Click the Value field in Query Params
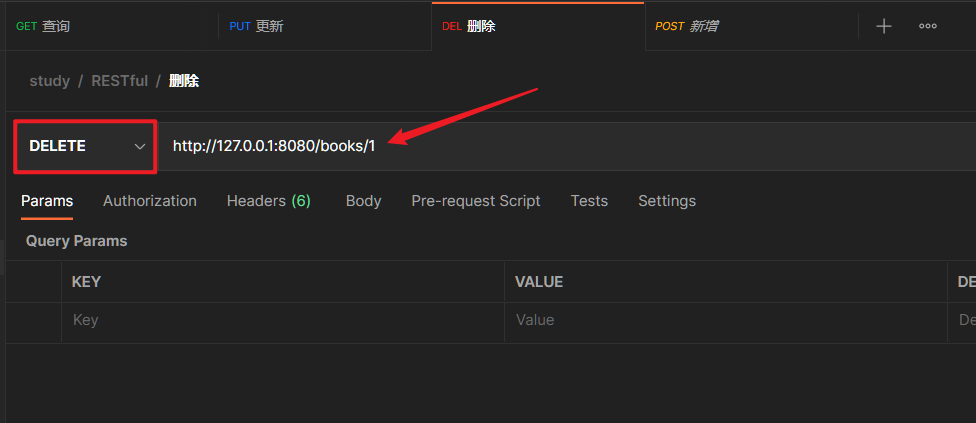 click(725, 320)
